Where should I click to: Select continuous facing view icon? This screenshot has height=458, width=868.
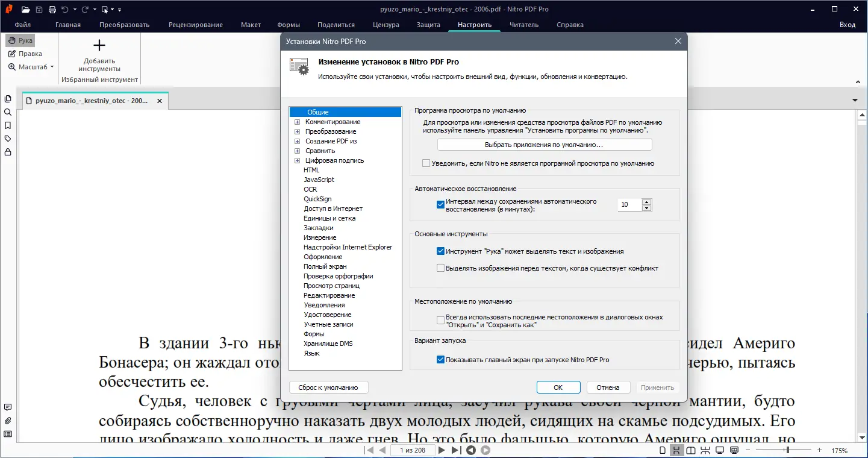[x=705, y=450]
